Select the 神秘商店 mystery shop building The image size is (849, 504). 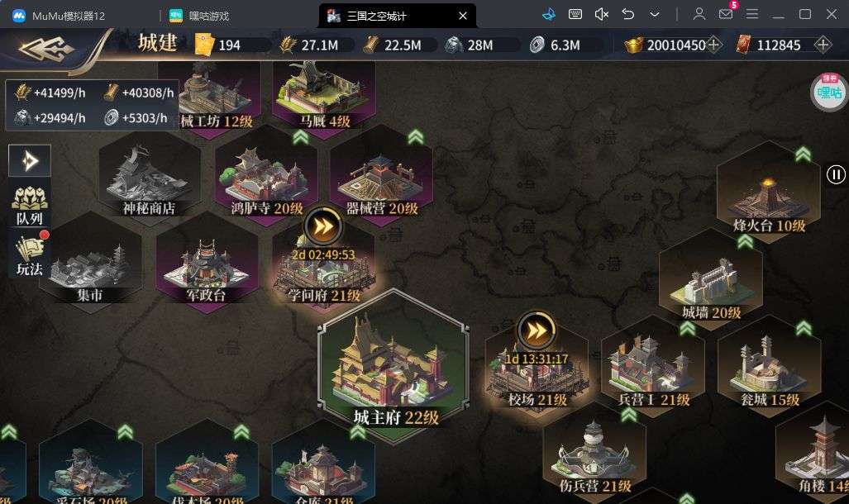(149, 177)
